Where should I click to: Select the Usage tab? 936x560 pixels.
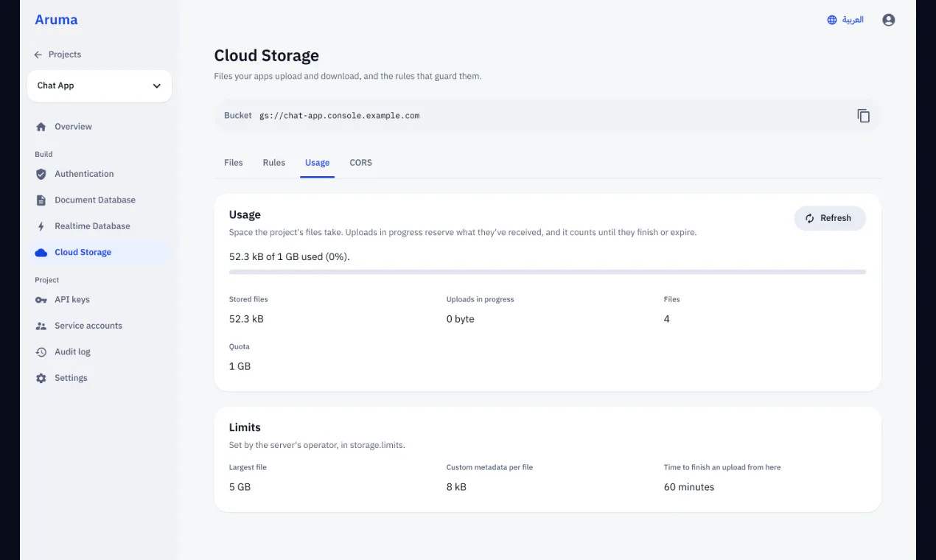pos(318,163)
